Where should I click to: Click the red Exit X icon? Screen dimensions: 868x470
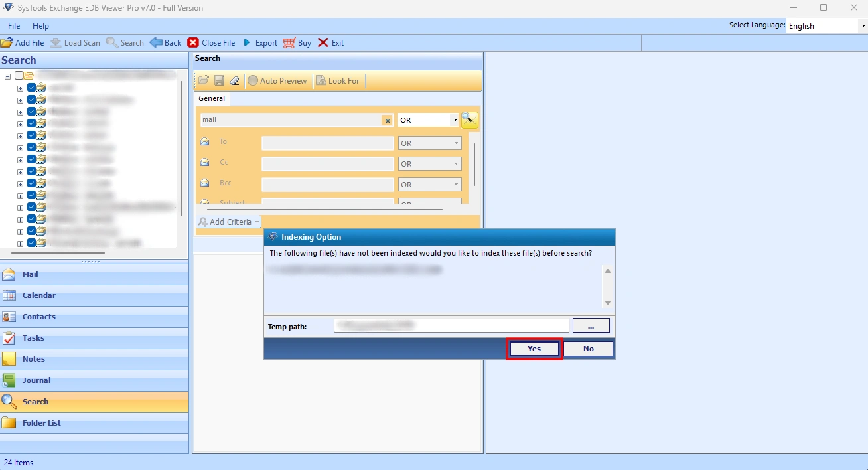(x=323, y=42)
